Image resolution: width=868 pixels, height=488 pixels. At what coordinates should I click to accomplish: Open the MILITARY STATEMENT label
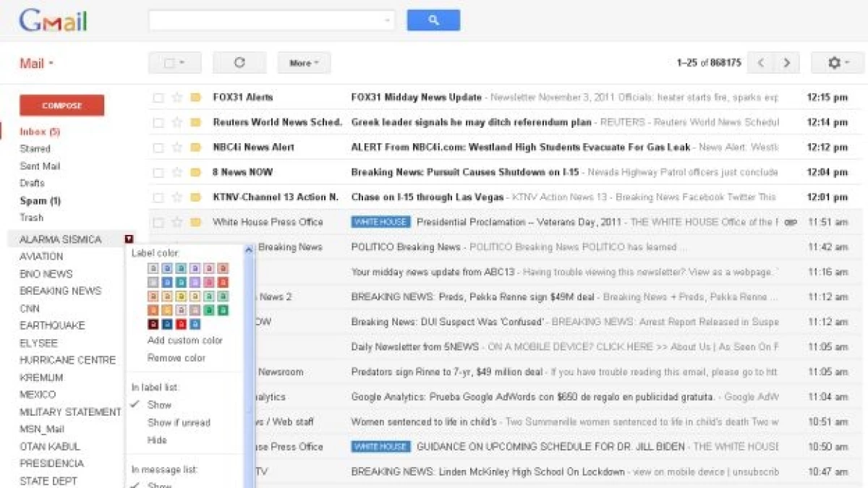[x=70, y=412]
